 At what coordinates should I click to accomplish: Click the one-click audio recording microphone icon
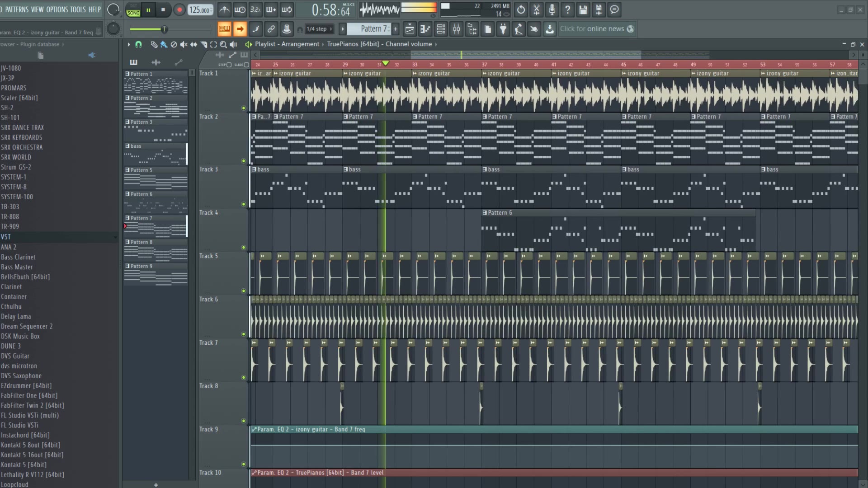(x=552, y=9)
